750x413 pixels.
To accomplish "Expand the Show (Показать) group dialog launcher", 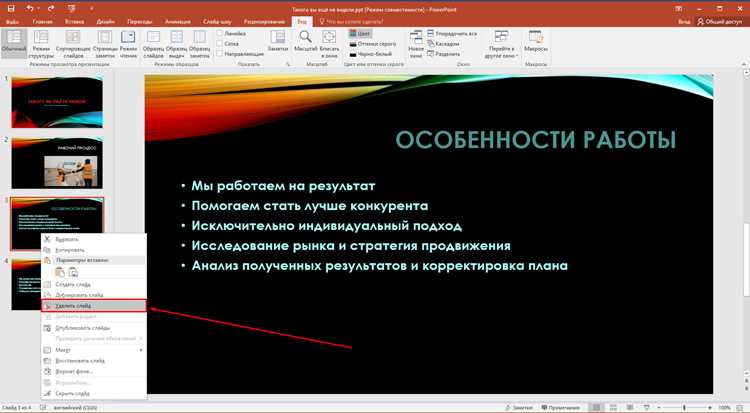I will pyautogui.click(x=288, y=64).
